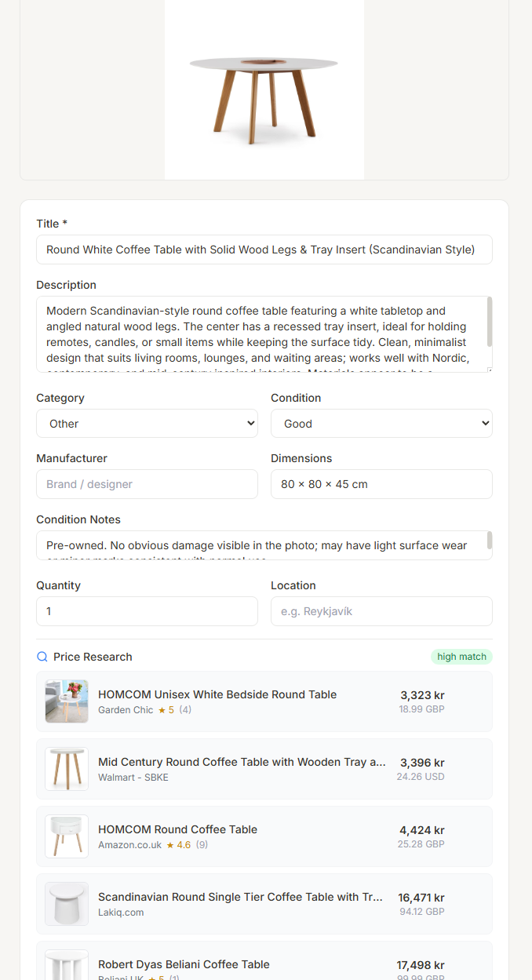
Task: Click the Title input field
Action: coord(264,250)
